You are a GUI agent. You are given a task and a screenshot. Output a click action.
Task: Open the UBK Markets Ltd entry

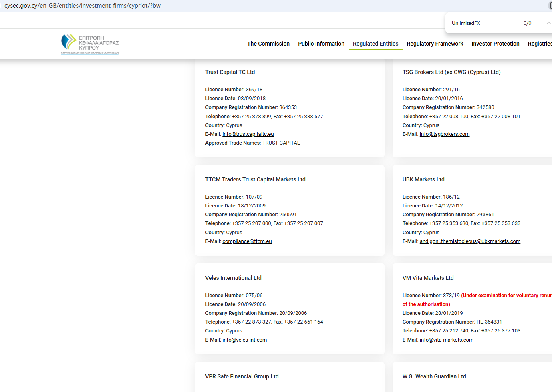[423, 179]
